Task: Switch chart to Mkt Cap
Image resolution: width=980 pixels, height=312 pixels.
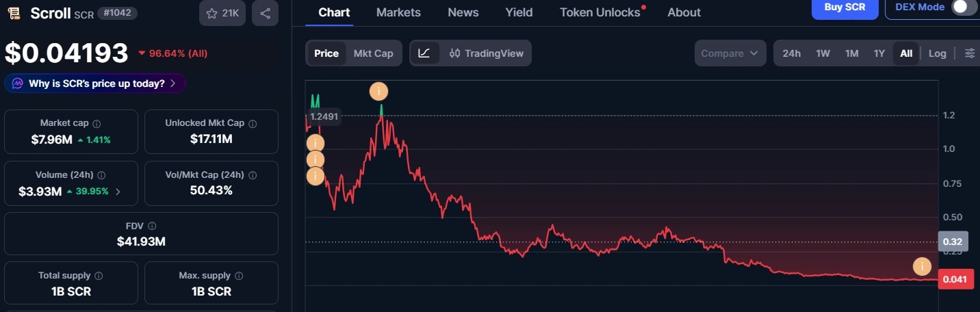Action: [373, 53]
